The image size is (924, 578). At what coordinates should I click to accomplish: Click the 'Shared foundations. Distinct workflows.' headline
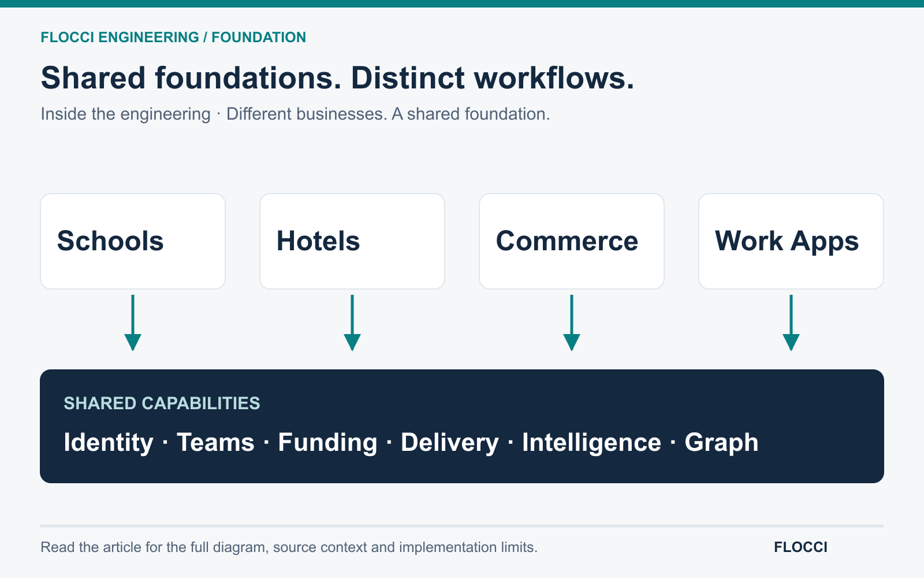pos(337,78)
